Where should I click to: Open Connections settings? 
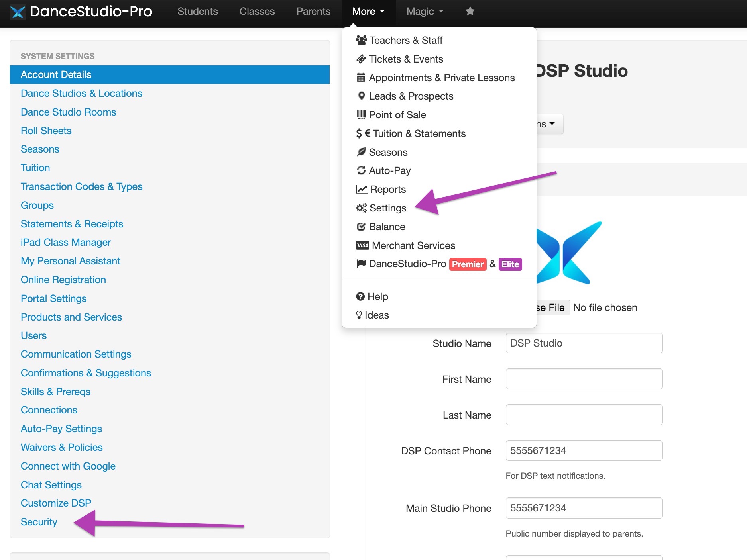49,410
